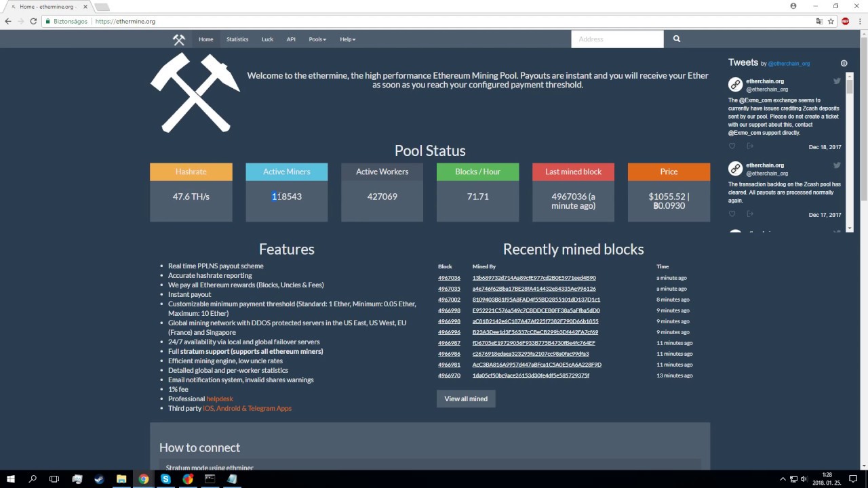Click the View all mined button
The image size is (868, 488).
(466, 399)
